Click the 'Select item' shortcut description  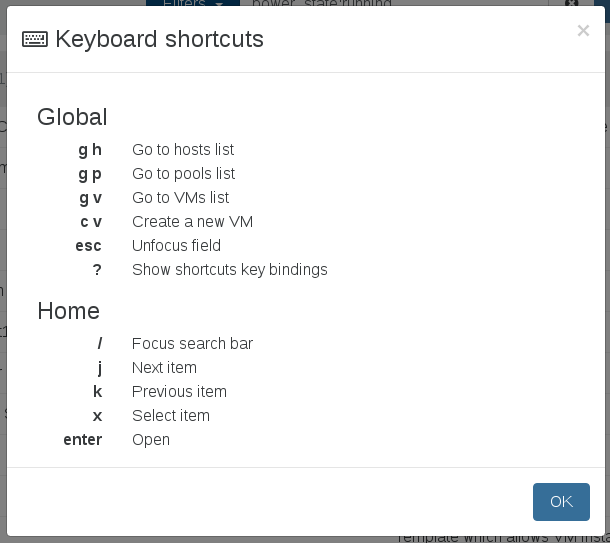coord(171,416)
